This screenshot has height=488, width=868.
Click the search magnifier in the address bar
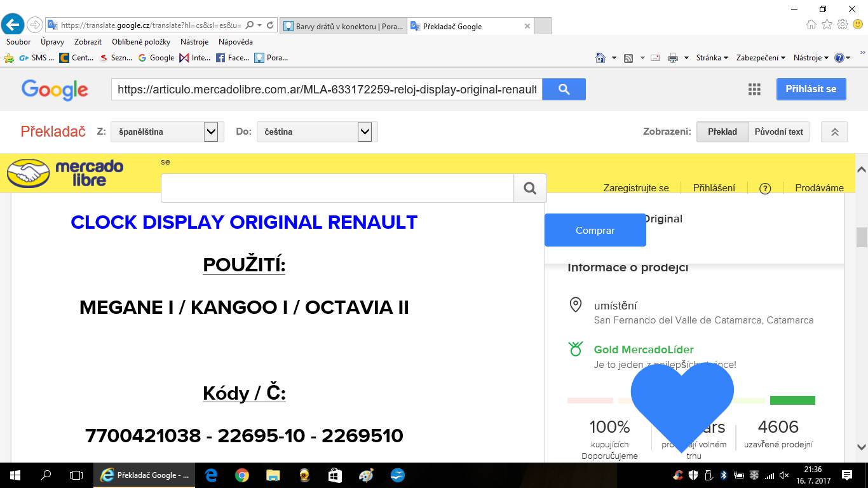[249, 25]
